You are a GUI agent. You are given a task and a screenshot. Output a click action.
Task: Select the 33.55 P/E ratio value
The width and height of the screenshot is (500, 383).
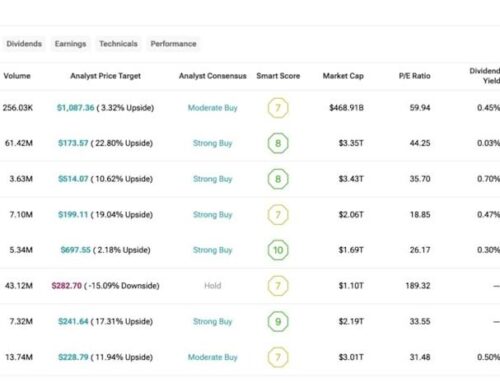[x=420, y=321]
